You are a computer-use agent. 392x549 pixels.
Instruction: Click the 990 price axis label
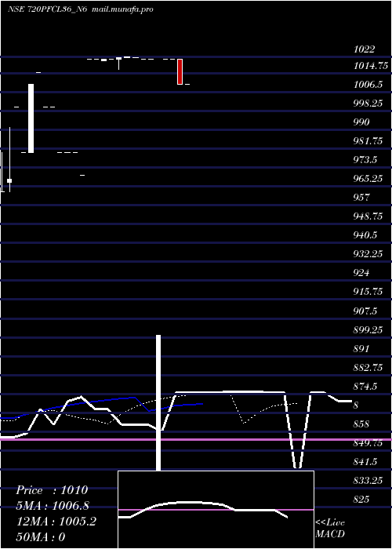pos(361,122)
